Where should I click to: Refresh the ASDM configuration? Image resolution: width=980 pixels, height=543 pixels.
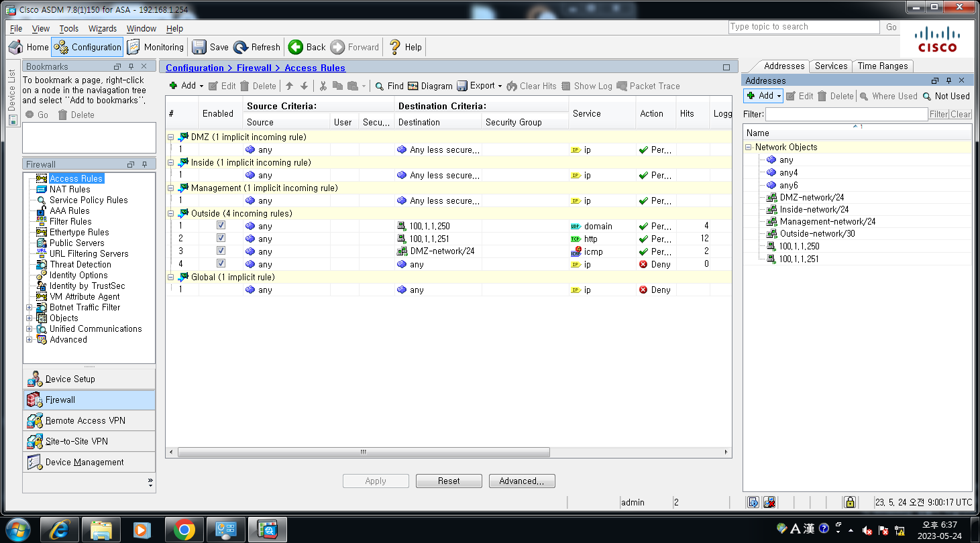coord(258,47)
